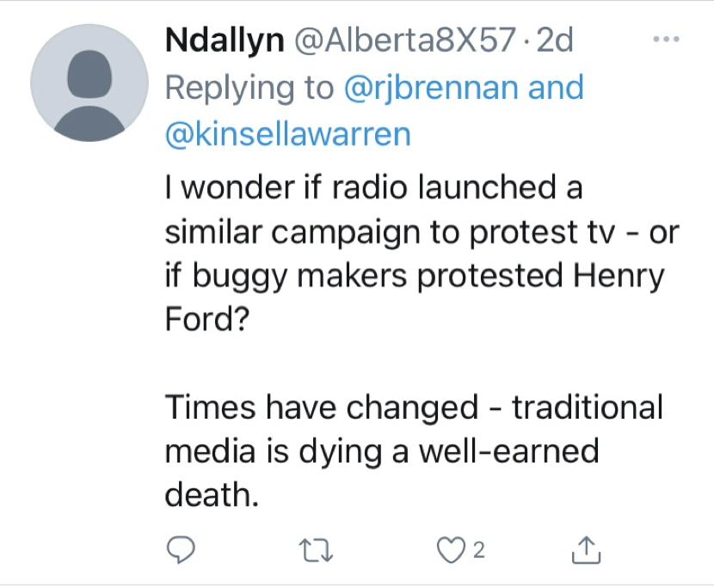
Task: Click the "Times have changed" line
Action: click(x=413, y=407)
